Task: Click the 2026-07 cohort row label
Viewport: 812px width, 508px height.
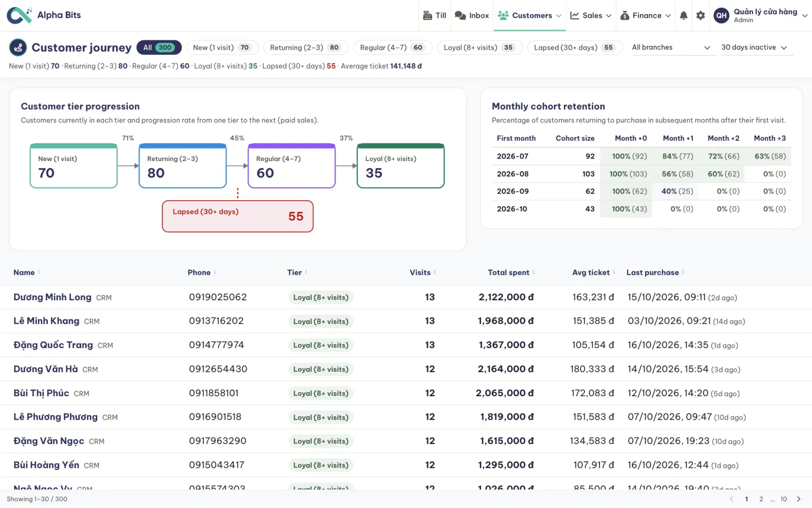Action: [513, 156]
